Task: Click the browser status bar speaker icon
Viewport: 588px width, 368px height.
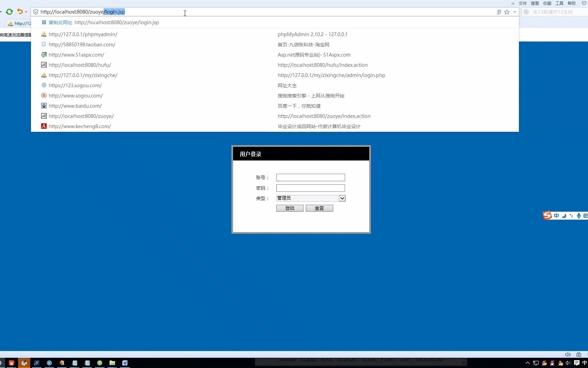Action: click(568, 354)
